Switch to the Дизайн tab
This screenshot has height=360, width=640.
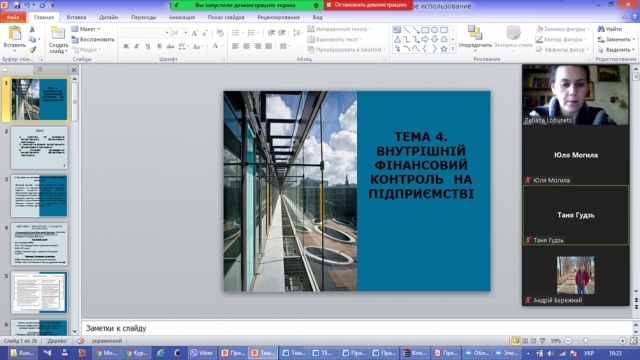pyautogui.click(x=108, y=17)
